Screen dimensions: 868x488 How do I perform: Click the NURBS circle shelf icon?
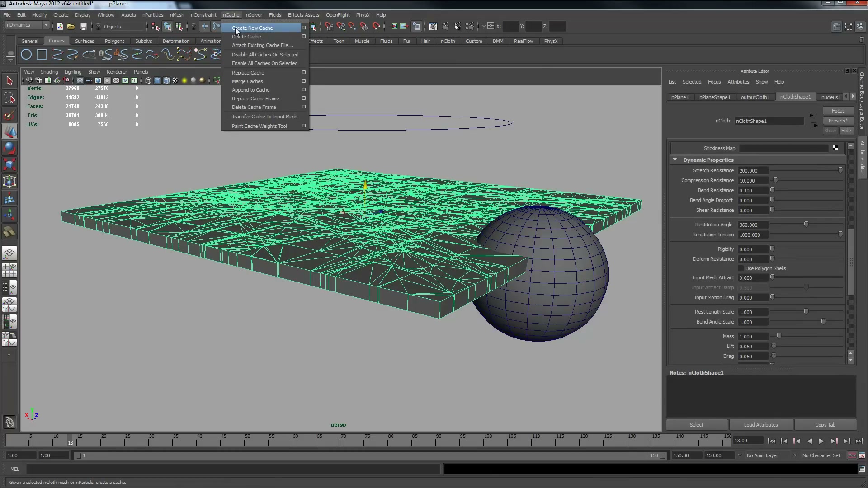[x=26, y=55]
